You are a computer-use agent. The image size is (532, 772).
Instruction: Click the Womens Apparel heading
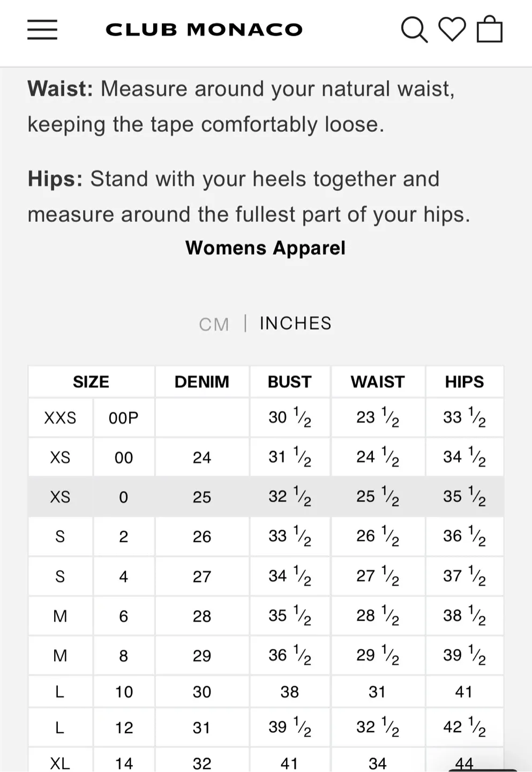266,248
